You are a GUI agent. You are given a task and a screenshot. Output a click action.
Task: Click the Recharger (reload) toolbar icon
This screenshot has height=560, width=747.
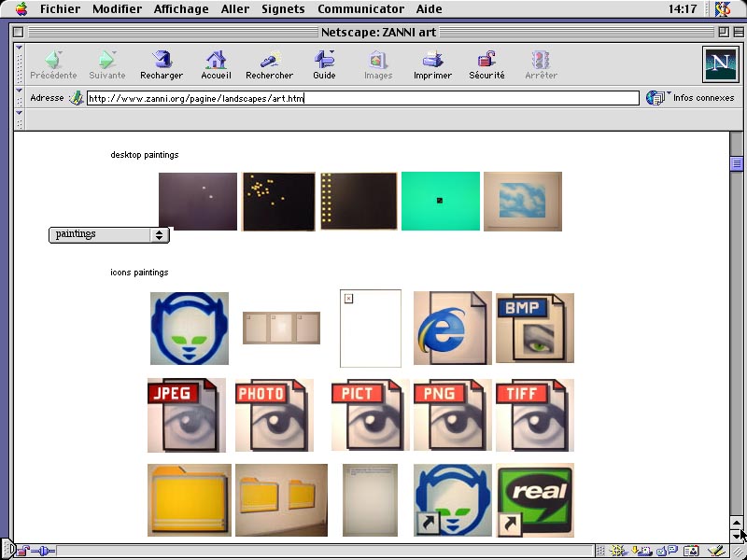(x=162, y=63)
